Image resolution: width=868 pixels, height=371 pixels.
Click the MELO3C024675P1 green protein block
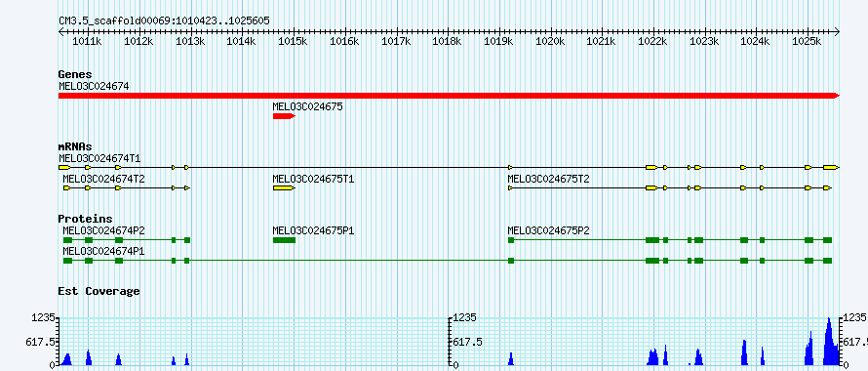[284, 240]
